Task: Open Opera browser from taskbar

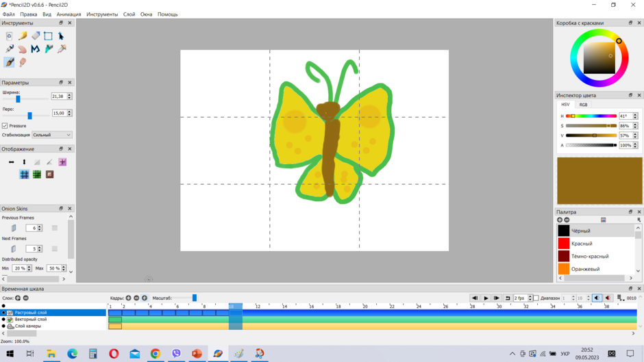Action: (x=114, y=353)
